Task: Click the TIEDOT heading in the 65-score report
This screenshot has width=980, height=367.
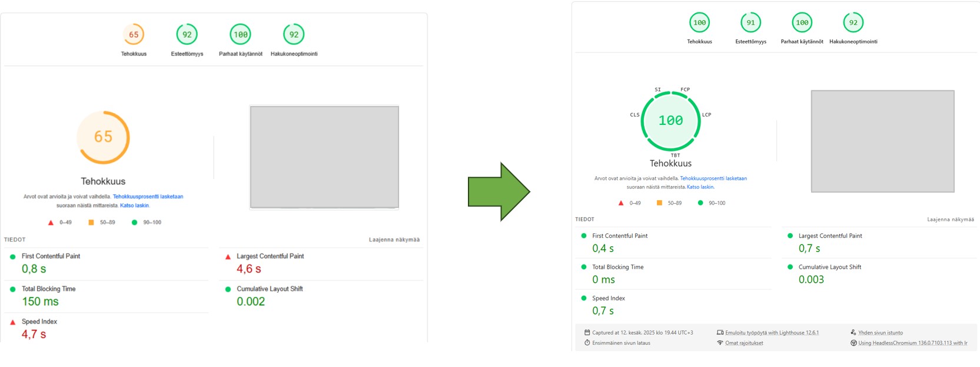Action: tap(15, 240)
